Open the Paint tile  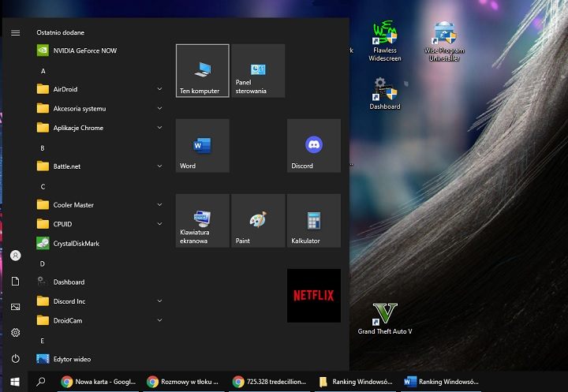[258, 221]
